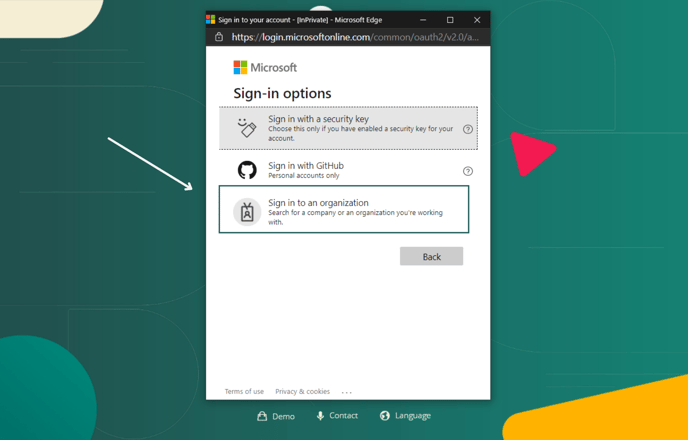Click the organization badge icon
Viewport: 688px width, 440px height.
pos(247,212)
